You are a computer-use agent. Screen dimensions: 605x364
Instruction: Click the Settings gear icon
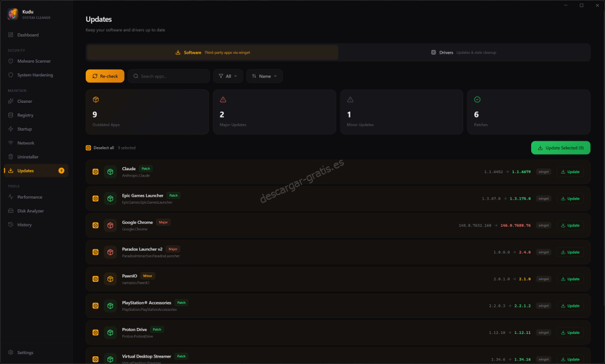click(x=11, y=352)
